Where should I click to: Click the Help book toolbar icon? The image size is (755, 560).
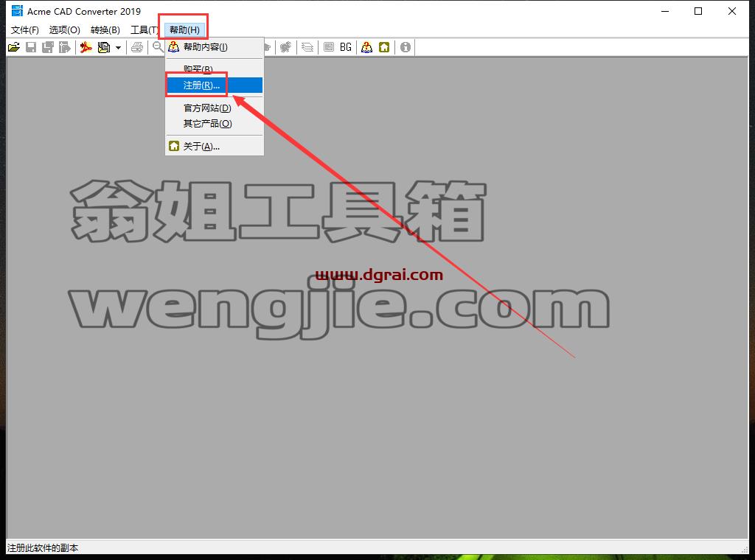click(367, 47)
